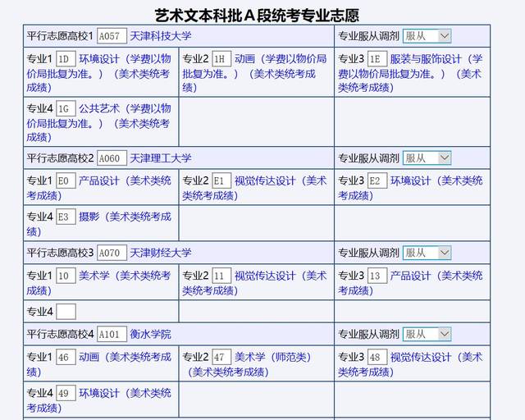Screen dimensions: 525x420
Task: Click major text 公共艺术
Action: tap(99, 109)
